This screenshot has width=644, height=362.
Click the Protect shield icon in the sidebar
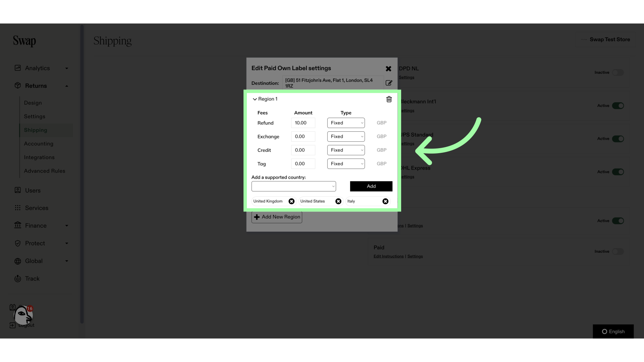pyautogui.click(x=18, y=243)
